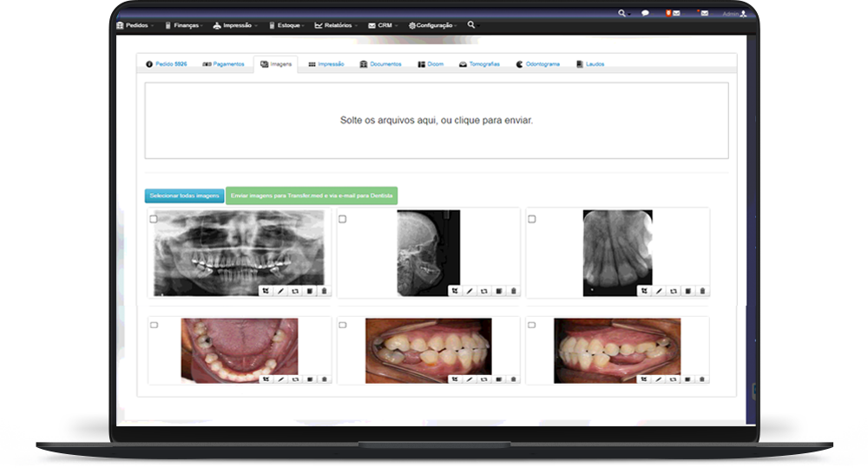Crop the bottom-middle side bite photo
Image resolution: width=868 pixels, height=468 pixels.
click(455, 379)
